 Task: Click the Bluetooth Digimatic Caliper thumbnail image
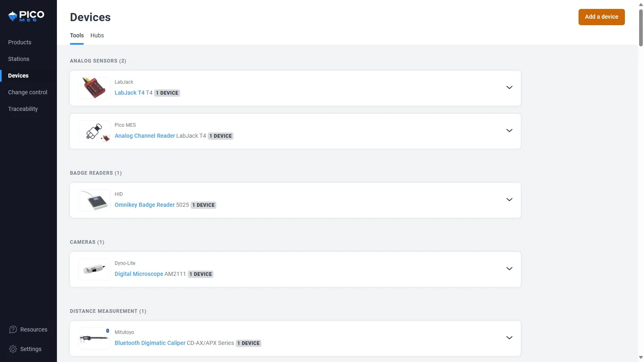[94, 338]
